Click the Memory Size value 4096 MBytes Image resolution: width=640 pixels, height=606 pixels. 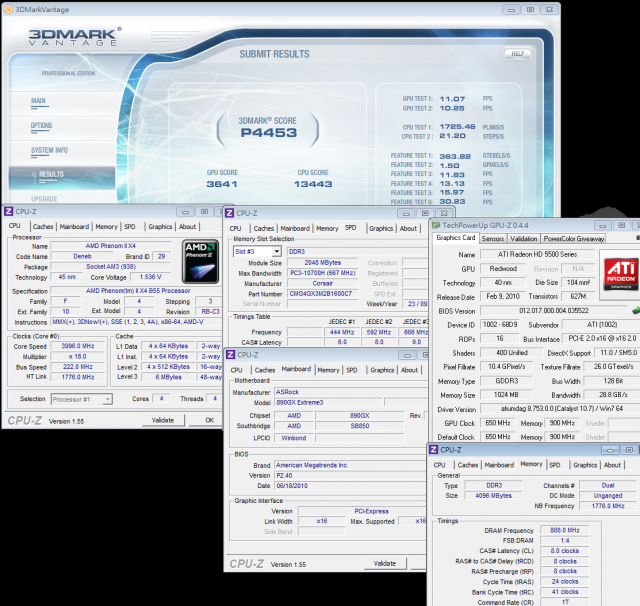(x=493, y=495)
